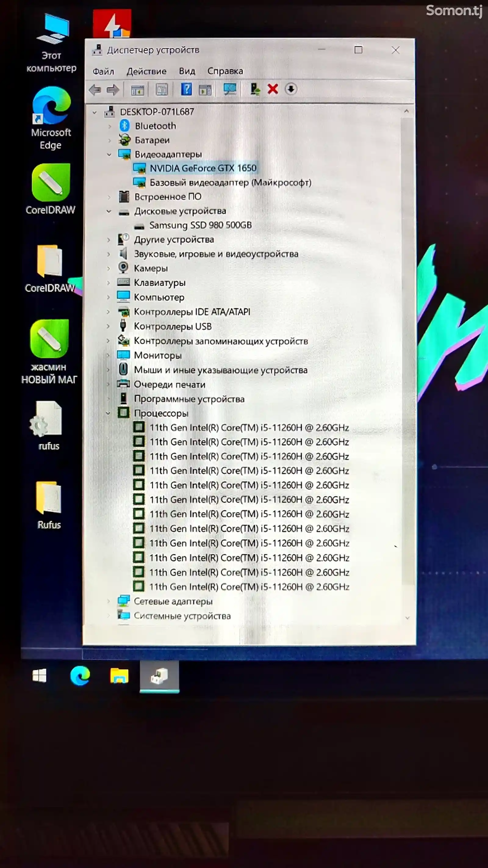Open the Файл menu
The width and height of the screenshot is (488, 868).
(x=103, y=71)
